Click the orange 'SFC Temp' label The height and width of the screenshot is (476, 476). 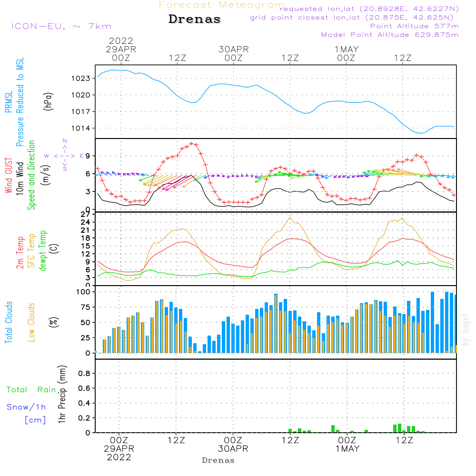coord(31,251)
